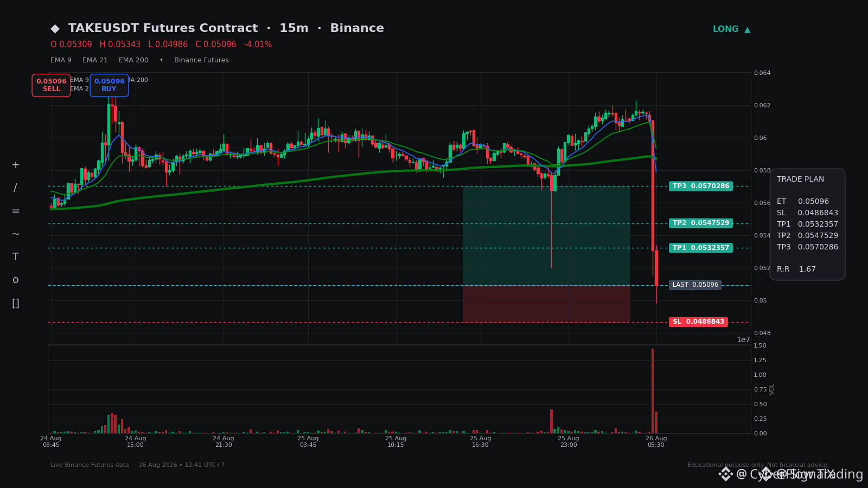The image size is (868, 488).
Task: Click the BUY 0.05096 button
Action: [109, 85]
